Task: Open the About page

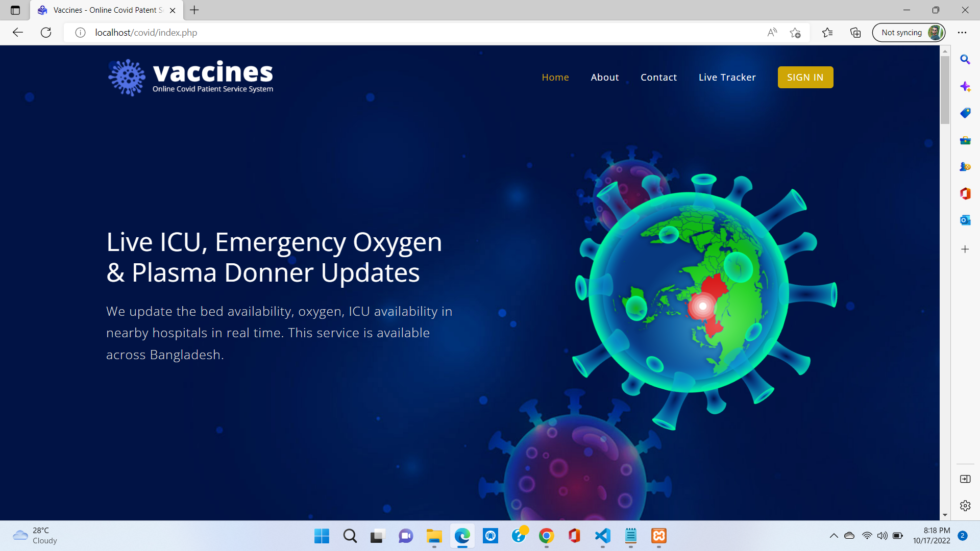Action: pos(604,77)
